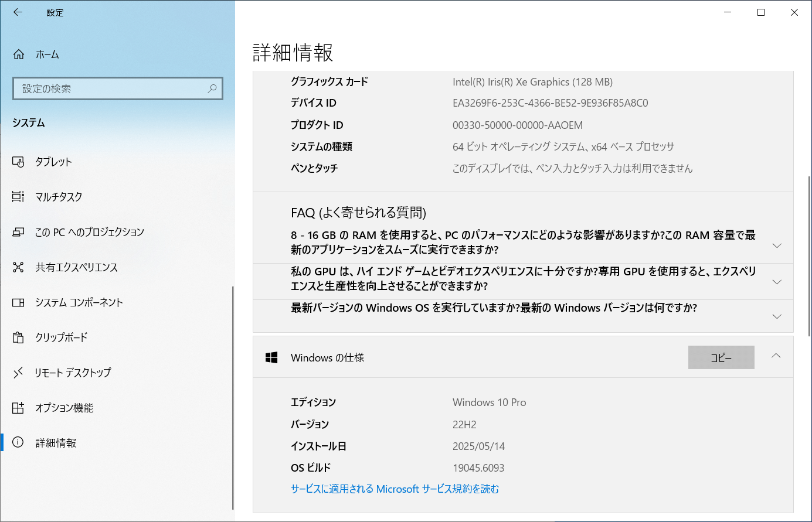This screenshot has width=812, height=522.
Task: Expand the Windows OS version FAQ chevron
Action: [x=777, y=316]
